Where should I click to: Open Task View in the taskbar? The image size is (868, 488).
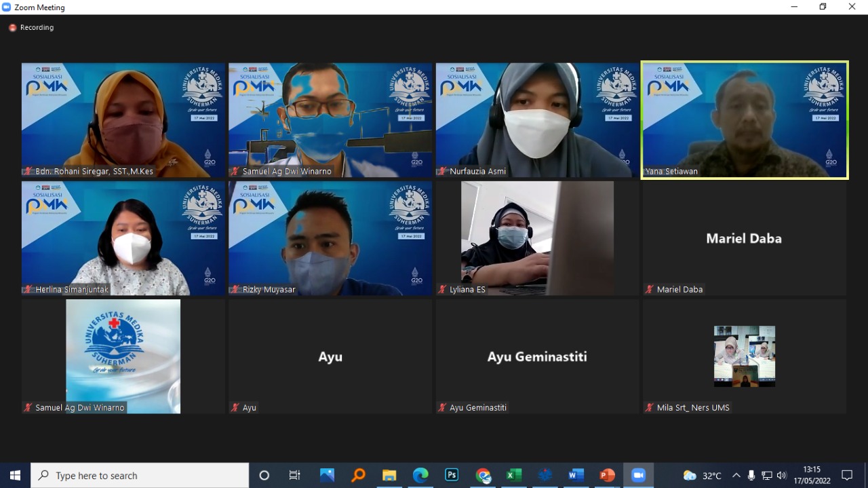point(295,475)
